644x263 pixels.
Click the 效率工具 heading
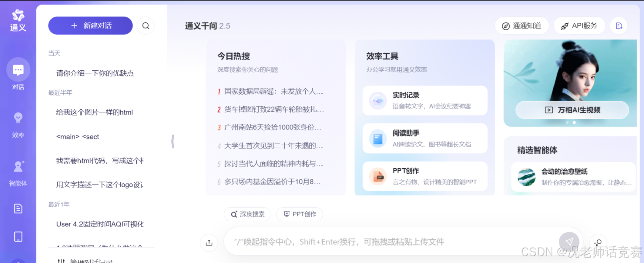382,56
